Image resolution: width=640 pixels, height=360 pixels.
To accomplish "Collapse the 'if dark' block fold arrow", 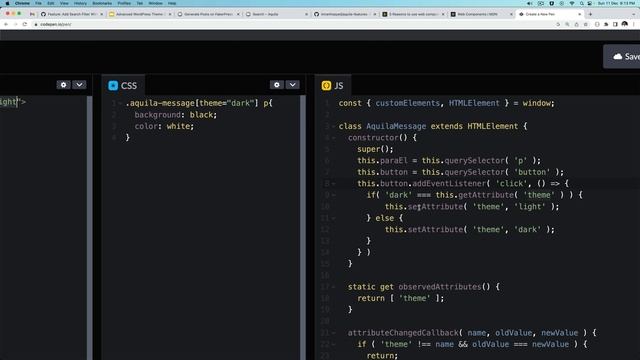I will point(333,195).
